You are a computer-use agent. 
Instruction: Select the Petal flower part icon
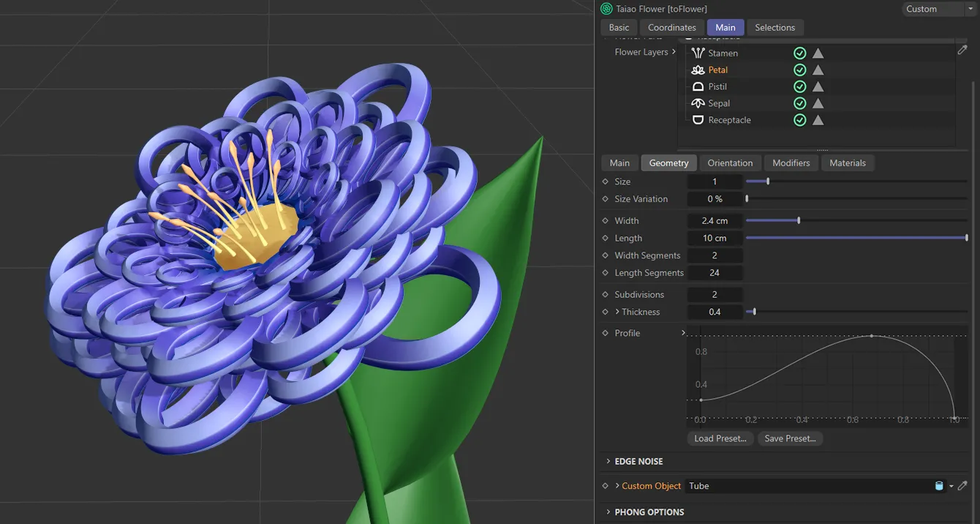[698, 70]
